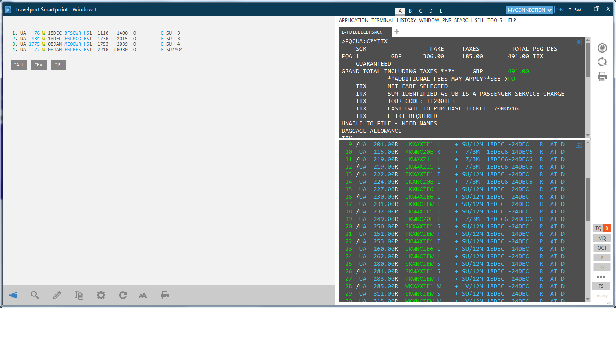
Task: Open the announcements megaphone icon
Action: [13, 295]
